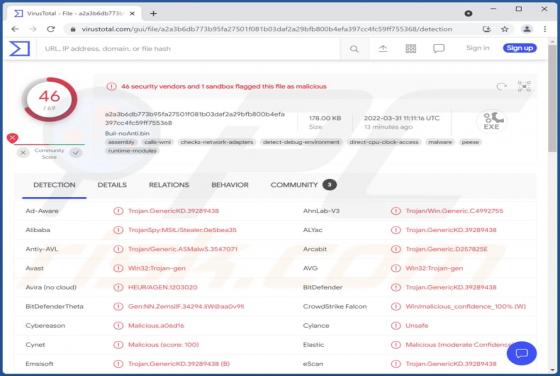Image resolution: width=560 pixels, height=376 pixels.
Task: Click the alert icon in the Avast row
Action: tap(118, 268)
